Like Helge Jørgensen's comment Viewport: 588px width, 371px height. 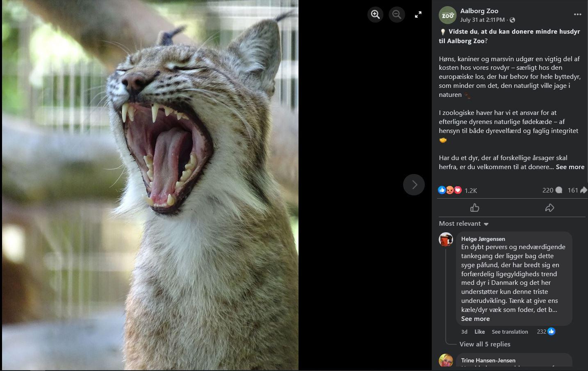click(x=479, y=332)
